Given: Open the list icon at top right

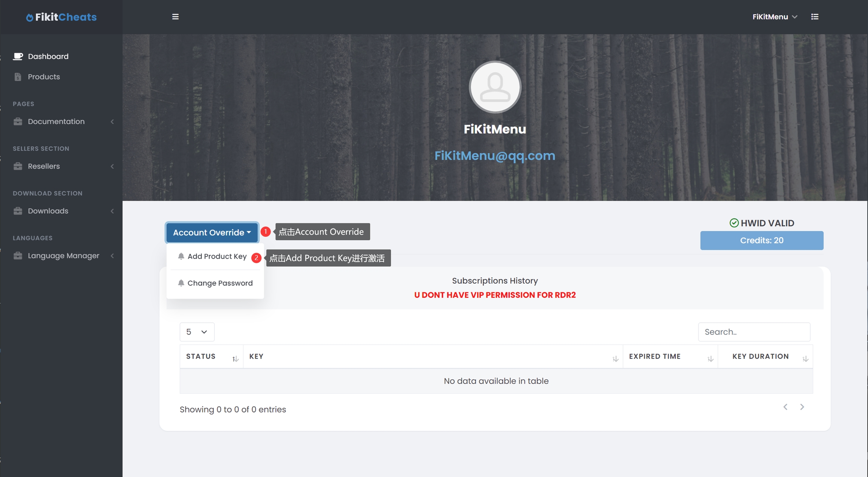Looking at the screenshot, I should tap(815, 17).
